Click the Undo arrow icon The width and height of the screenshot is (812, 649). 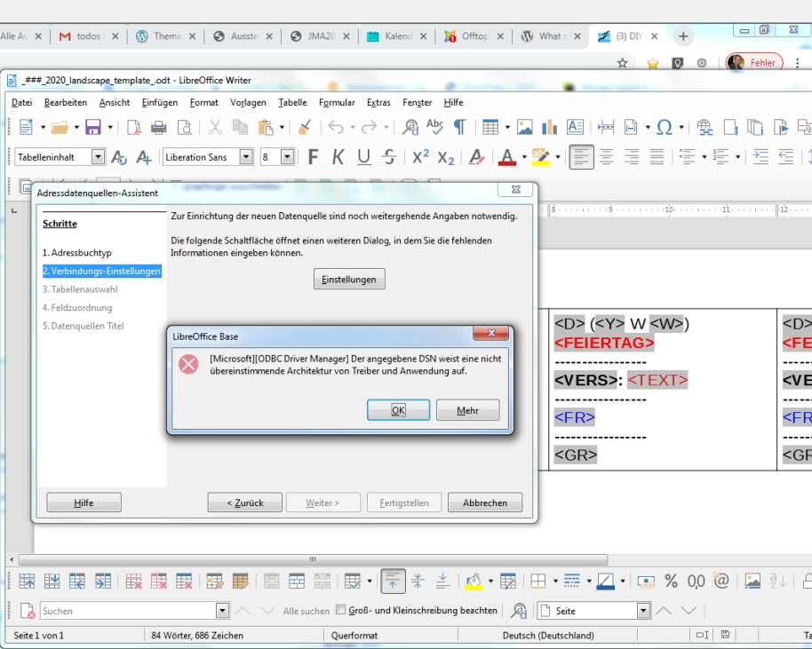[x=336, y=127]
